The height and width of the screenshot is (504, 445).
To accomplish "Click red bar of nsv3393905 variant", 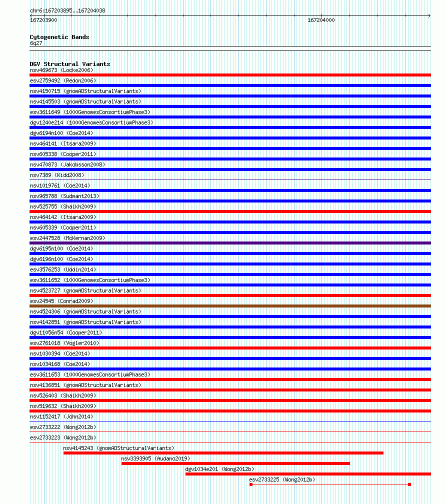I will [235, 463].
